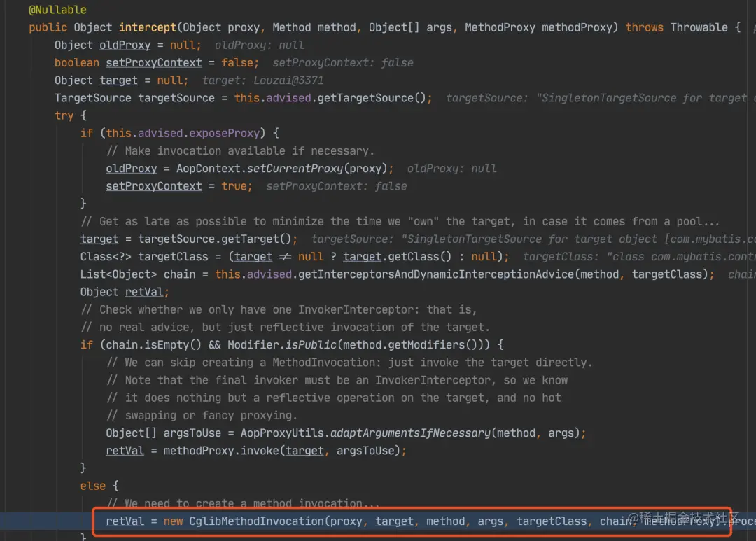Click 'methodProxy.invoke(target, argsToUse)' call
The height and width of the screenshot is (541, 756).
tap(282, 451)
